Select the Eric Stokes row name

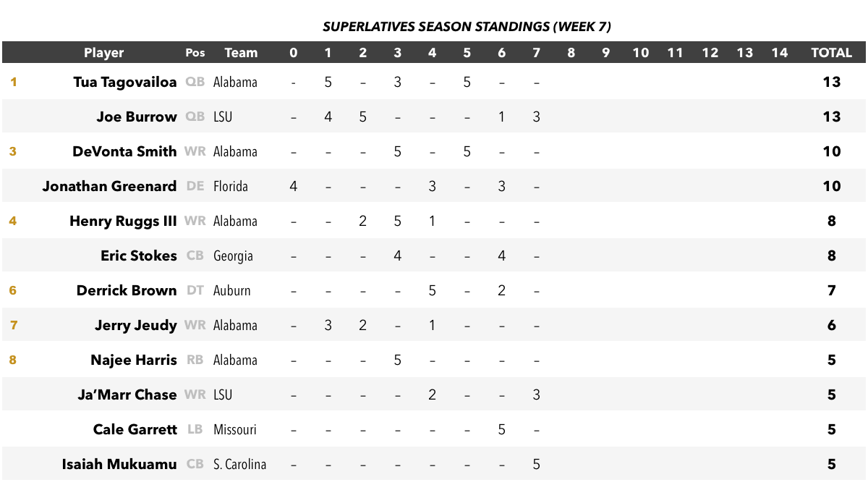tap(139, 256)
